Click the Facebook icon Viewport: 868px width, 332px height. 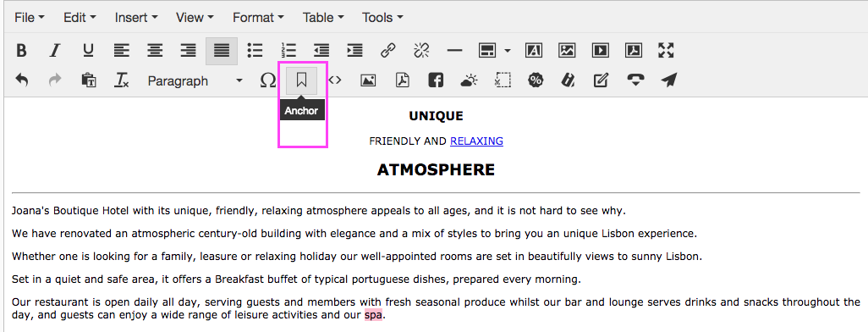pyautogui.click(x=436, y=81)
